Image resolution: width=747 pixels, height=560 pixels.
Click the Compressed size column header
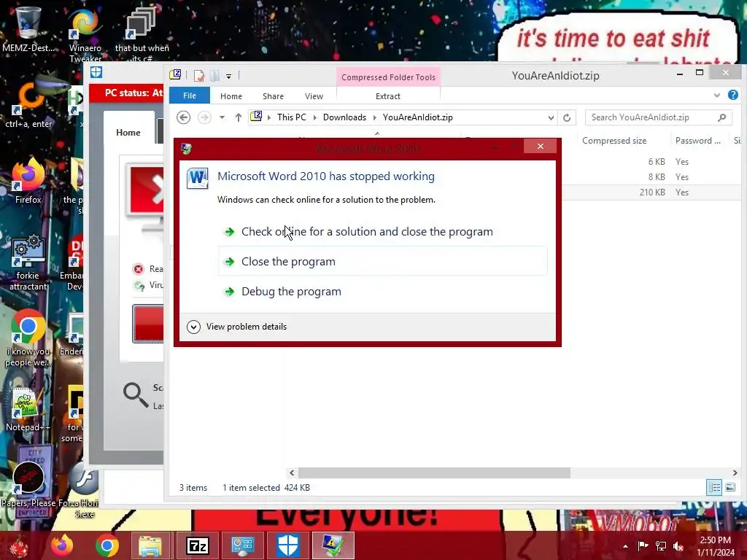click(x=614, y=141)
